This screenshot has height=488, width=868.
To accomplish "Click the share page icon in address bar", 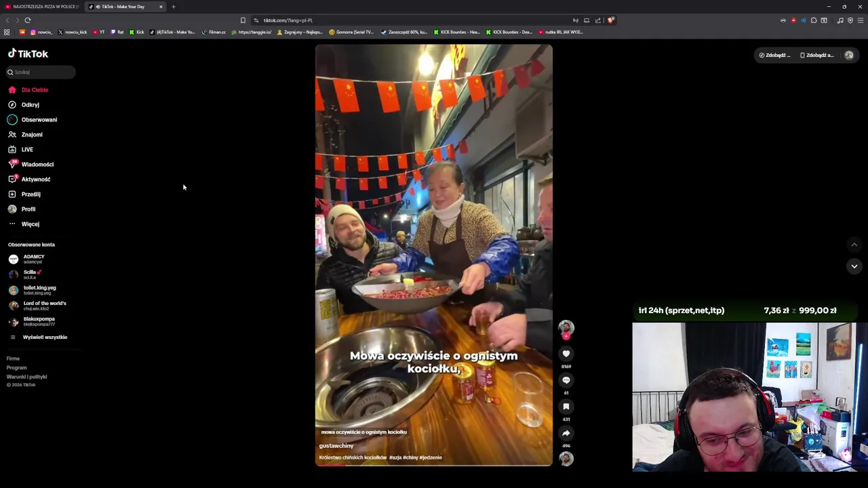I will (598, 20).
